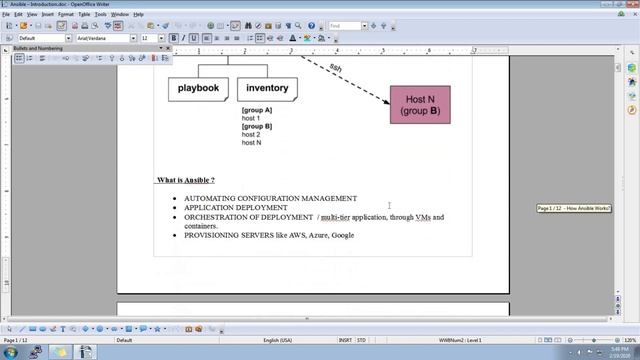The height and width of the screenshot is (360, 640).
Task: Select the Line drawing tool
Action: pos(22,329)
